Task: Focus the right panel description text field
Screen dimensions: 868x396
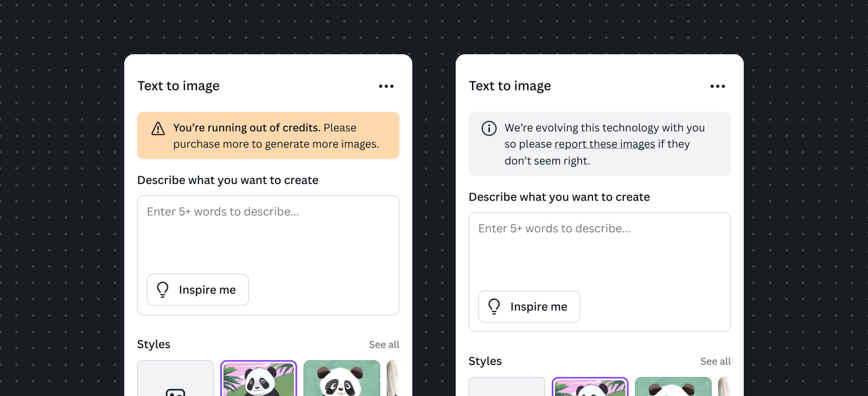Action: [599, 272]
